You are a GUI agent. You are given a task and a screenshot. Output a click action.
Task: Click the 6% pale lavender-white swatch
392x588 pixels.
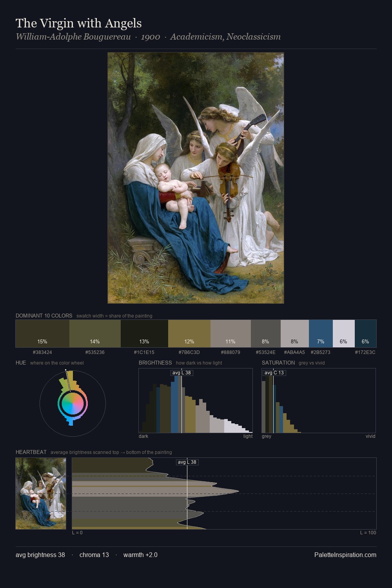pos(344,334)
